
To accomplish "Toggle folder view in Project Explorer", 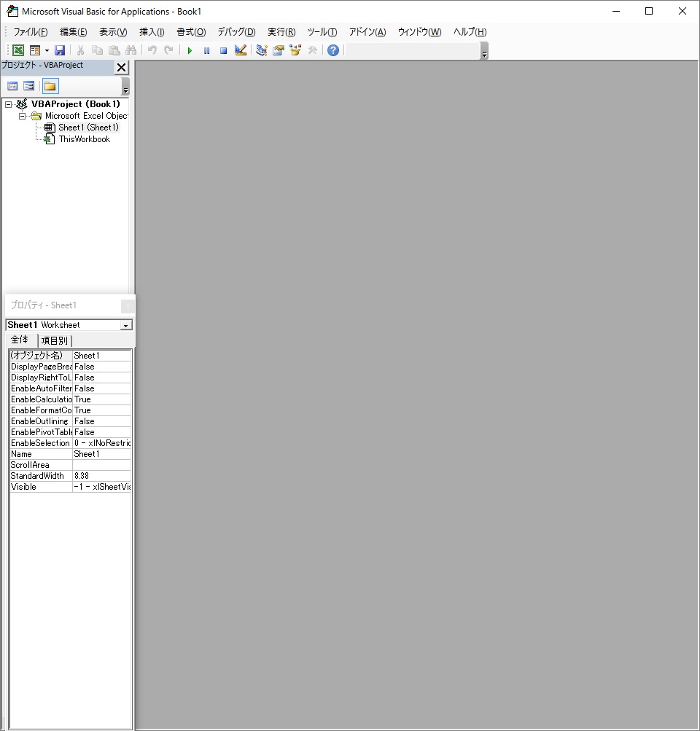I will [49, 85].
